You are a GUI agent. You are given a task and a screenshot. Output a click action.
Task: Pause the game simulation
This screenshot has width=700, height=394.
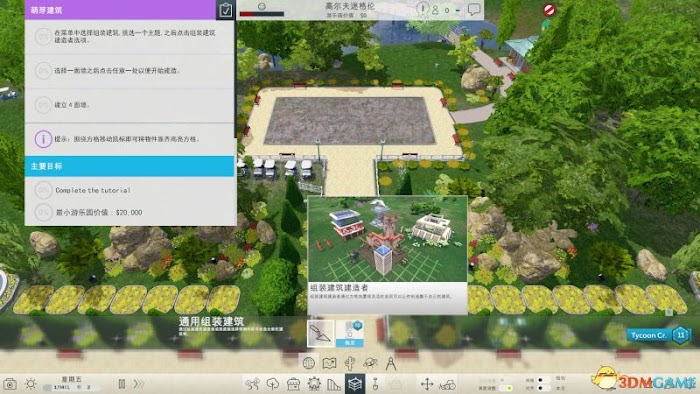[x=121, y=384]
